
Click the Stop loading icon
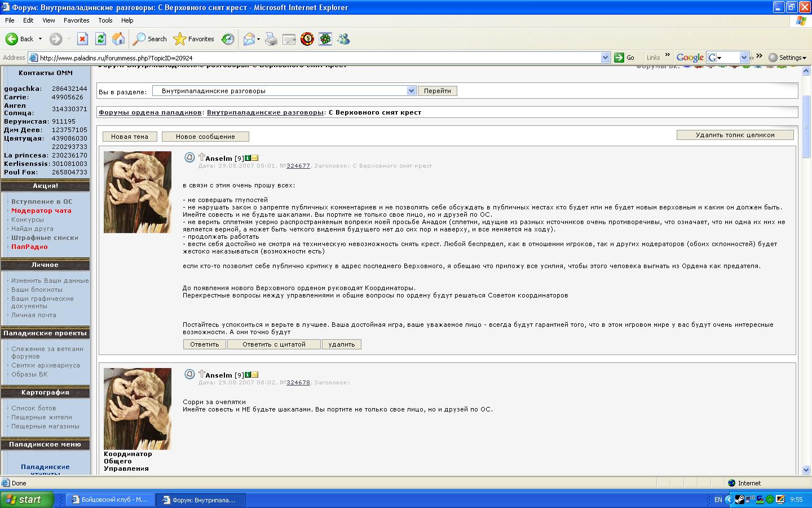point(82,39)
